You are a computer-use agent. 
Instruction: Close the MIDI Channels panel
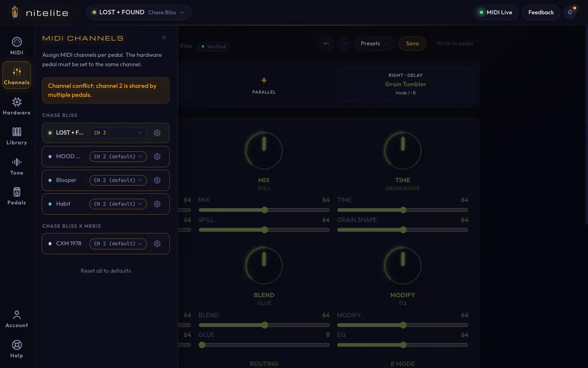coord(164,38)
